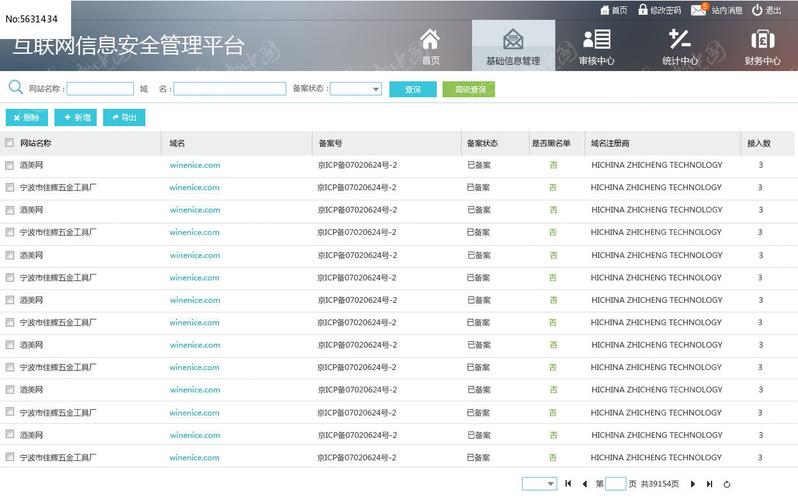Open 站内消息 envelope with notification badge
Screen dimensions: 798x500
(x=699, y=9)
